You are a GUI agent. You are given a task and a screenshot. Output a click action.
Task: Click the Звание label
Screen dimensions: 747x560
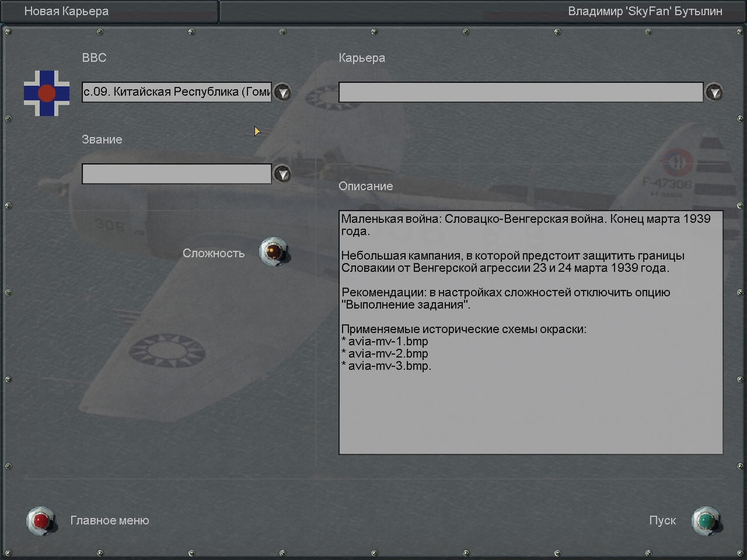pyautogui.click(x=102, y=139)
